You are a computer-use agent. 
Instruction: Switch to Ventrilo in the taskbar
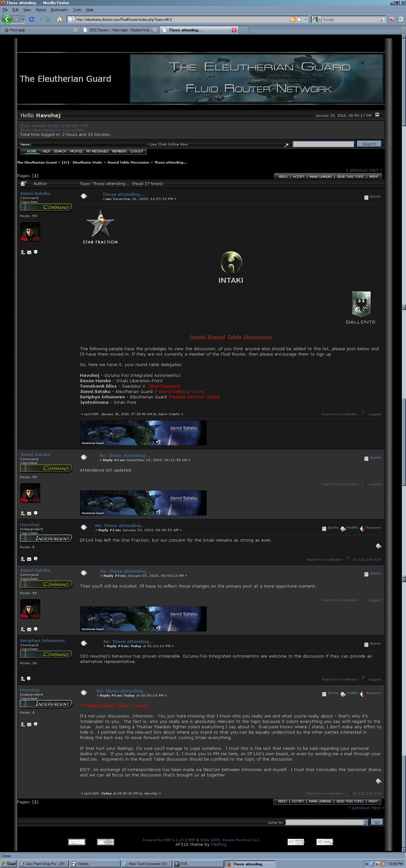[x=95, y=864]
